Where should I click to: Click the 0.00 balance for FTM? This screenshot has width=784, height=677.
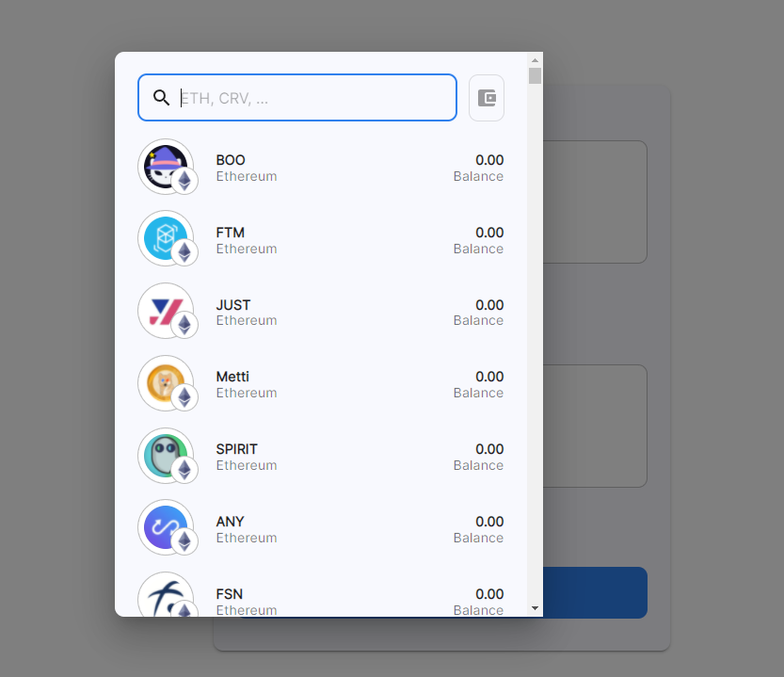(x=489, y=233)
